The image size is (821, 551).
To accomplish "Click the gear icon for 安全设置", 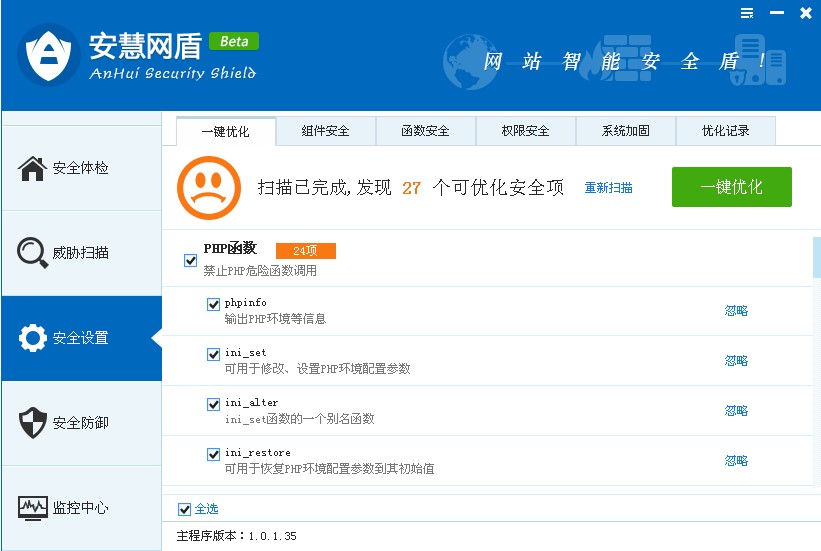I will [32, 338].
